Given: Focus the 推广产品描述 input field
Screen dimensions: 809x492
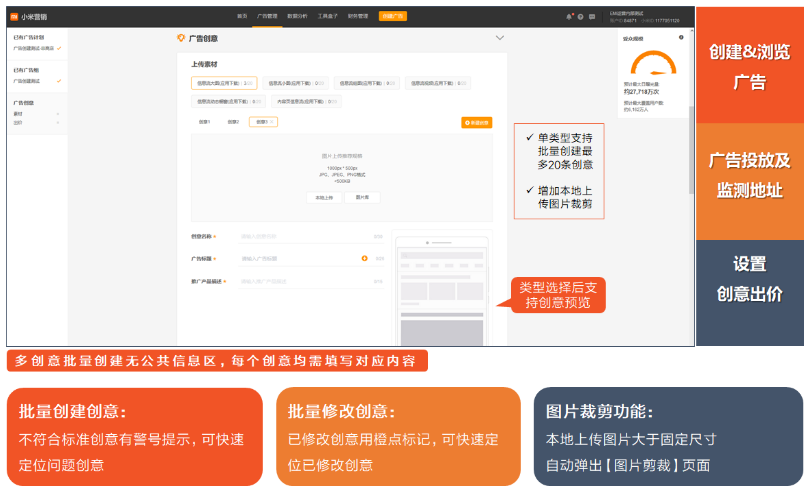Looking at the screenshot, I should pyautogui.click(x=311, y=282).
